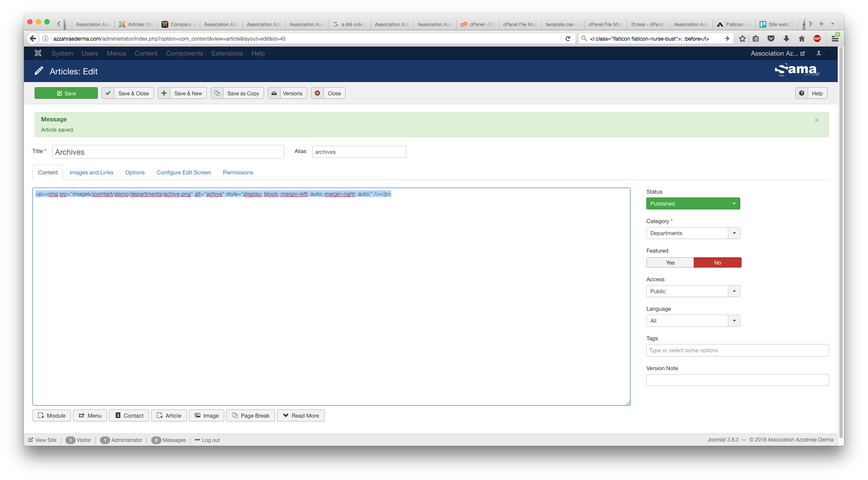Open the user account menu icon
The width and height of the screenshot is (868, 480).
(x=819, y=53)
